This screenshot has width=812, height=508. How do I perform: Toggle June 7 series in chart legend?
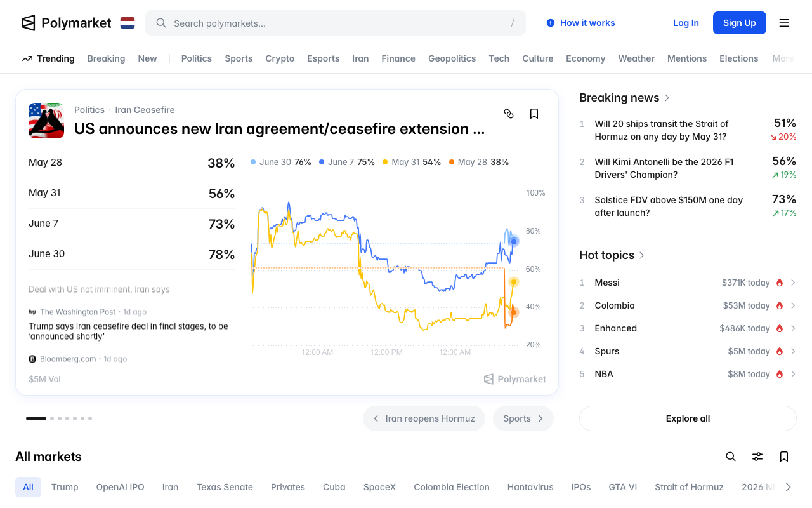347,162
